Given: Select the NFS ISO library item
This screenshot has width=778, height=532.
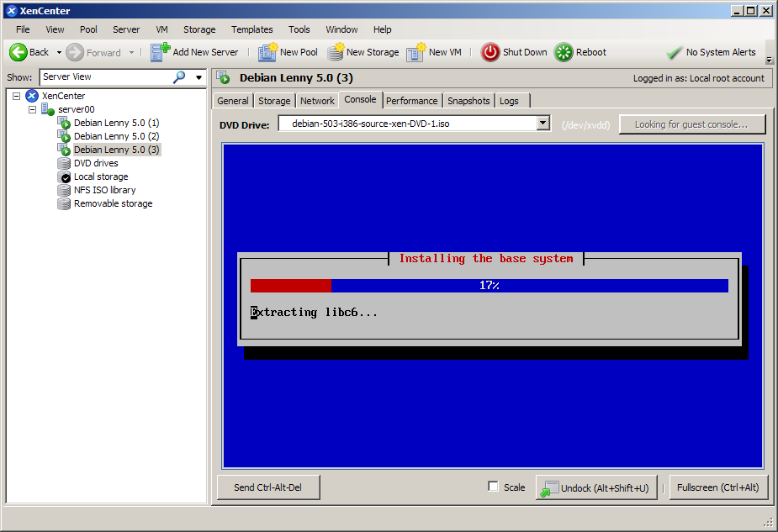Looking at the screenshot, I should 104,190.
